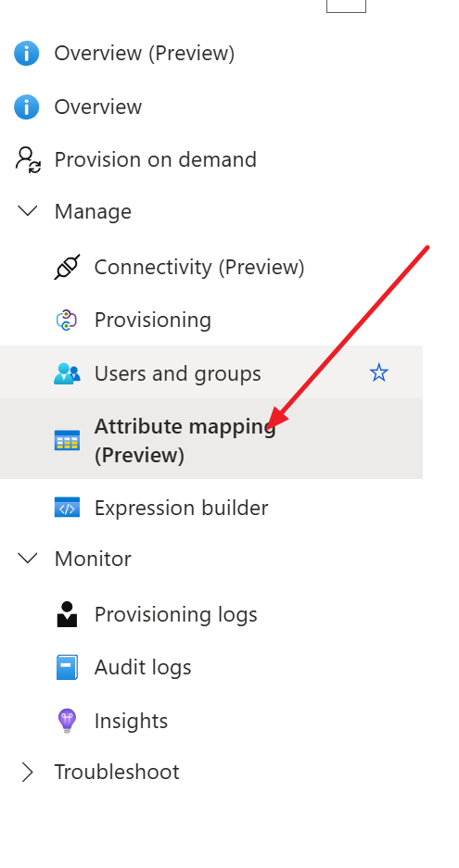This screenshot has width=459, height=868.
Task: Favorite Users and groups with the star
Action: [379, 372]
